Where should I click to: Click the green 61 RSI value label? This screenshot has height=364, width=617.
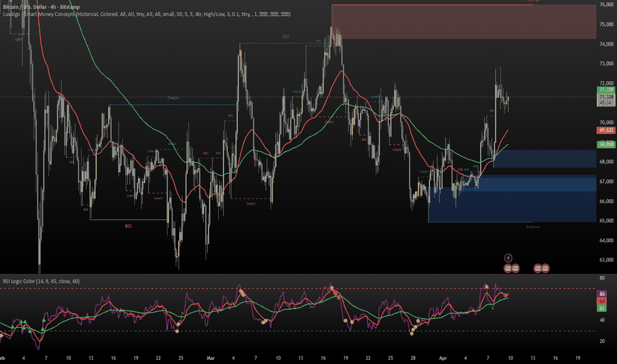602,308
